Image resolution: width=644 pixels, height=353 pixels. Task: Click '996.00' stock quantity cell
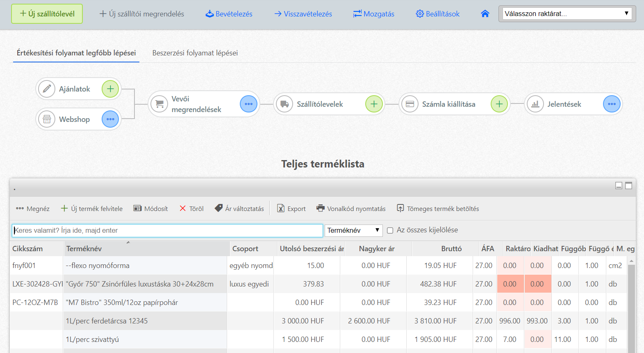click(510, 321)
